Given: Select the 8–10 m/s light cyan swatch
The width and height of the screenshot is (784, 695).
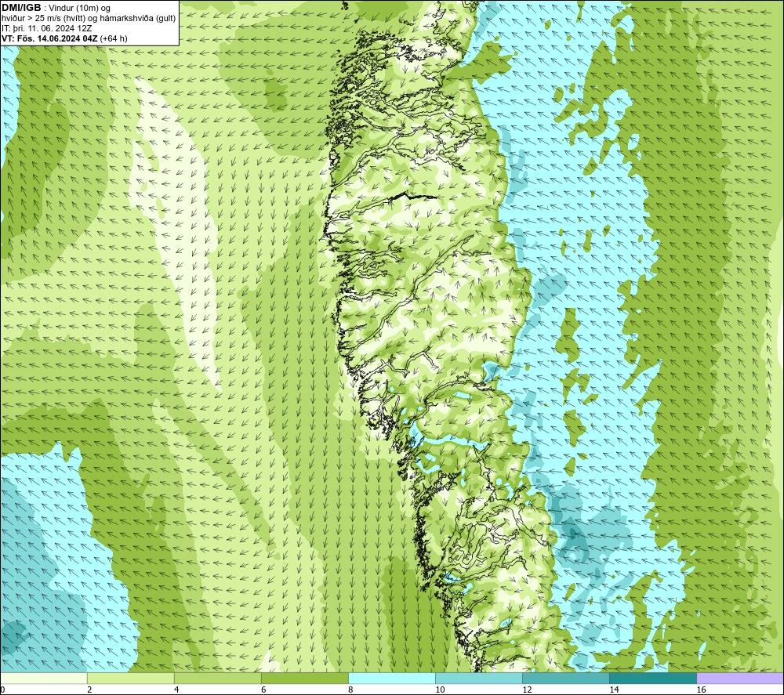Looking at the screenshot, I should [392, 678].
